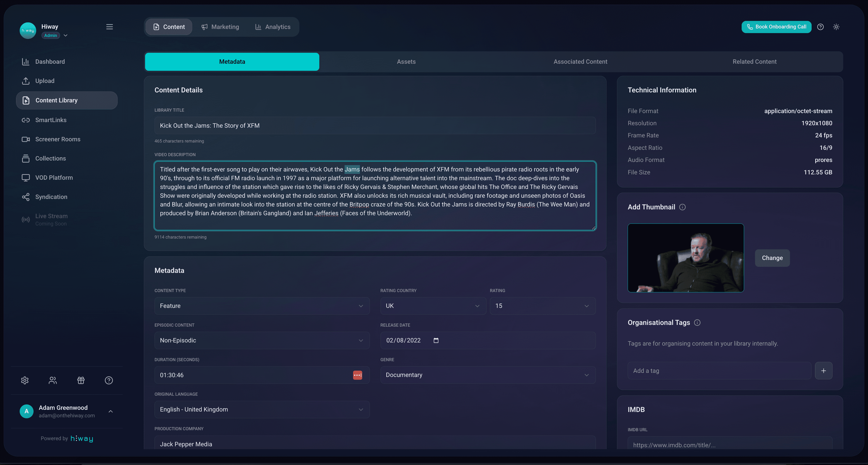Click the video thumbnail preview image
The image size is (868, 465).
point(685,258)
